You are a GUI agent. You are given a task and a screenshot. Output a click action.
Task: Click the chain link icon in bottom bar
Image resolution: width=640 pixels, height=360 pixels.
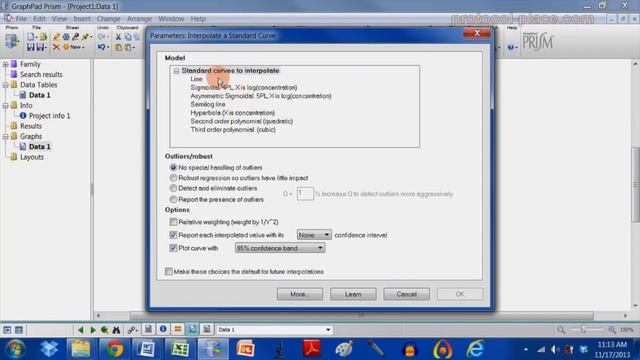click(x=132, y=330)
